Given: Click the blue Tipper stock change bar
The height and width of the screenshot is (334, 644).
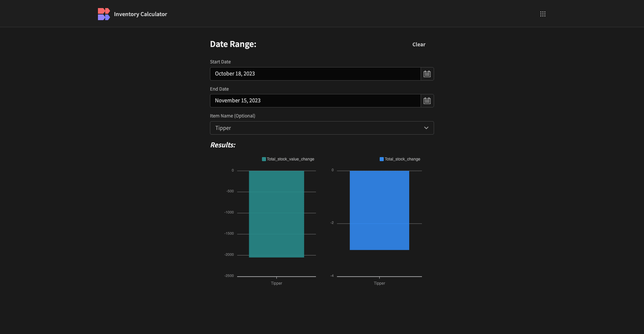Looking at the screenshot, I should pos(379,210).
